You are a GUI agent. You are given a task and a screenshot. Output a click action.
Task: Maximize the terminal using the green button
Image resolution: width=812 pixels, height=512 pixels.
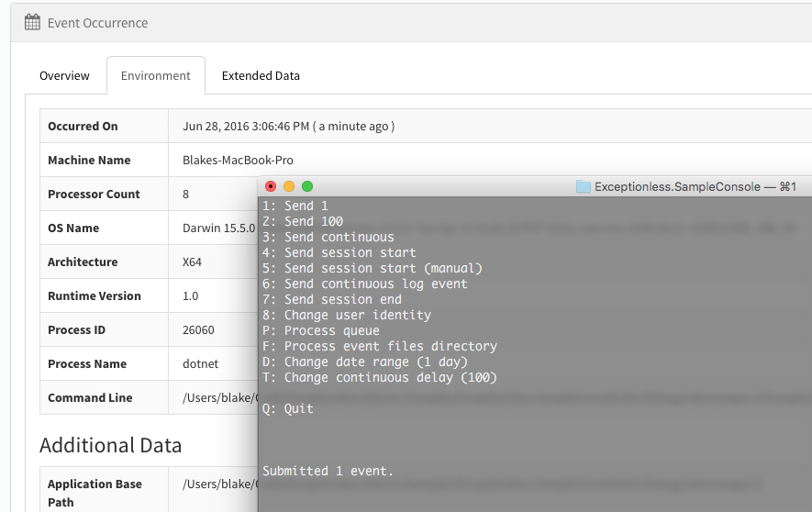coord(307,186)
